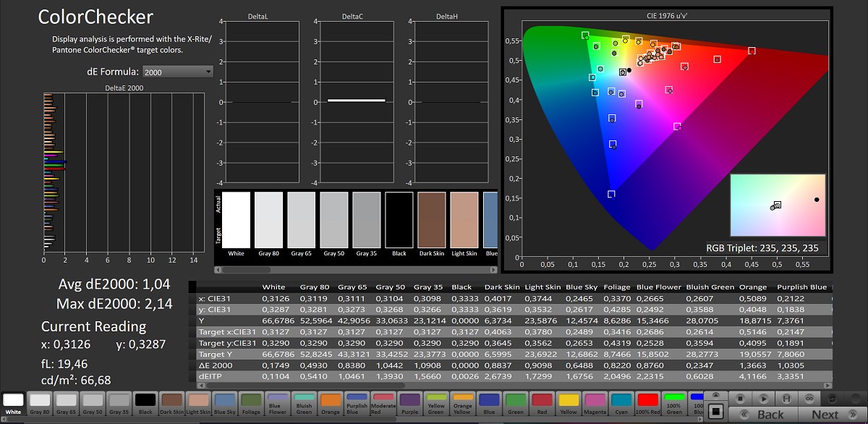The height and width of the screenshot is (424, 868).
Task: Select the Purple patch button
Action: coord(409,404)
